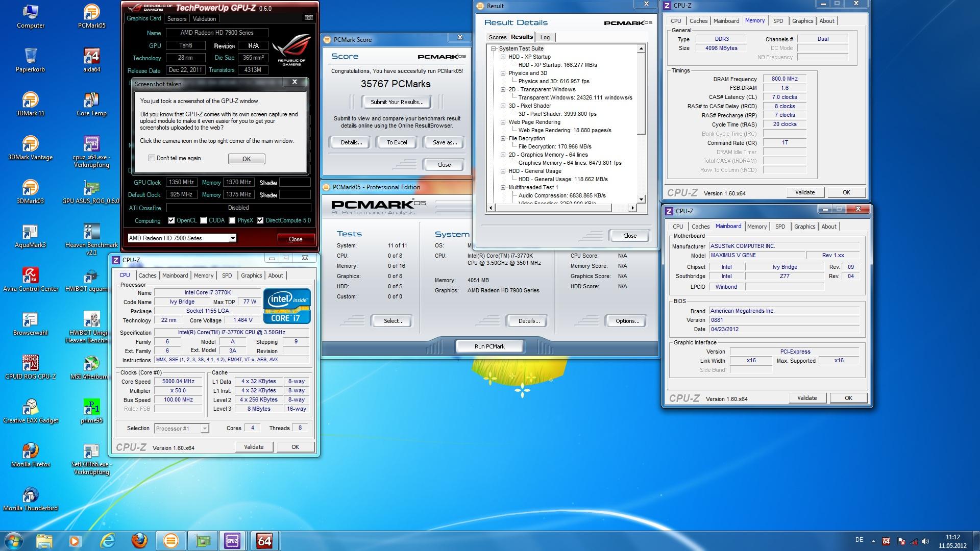Click the clock showing 11:12 in the tray

[x=952, y=537]
